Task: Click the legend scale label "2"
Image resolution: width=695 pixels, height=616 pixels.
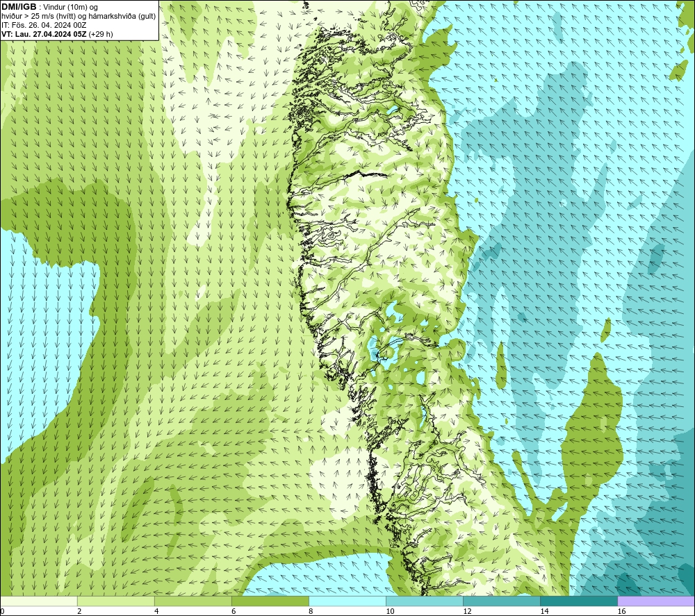Action: [x=79, y=612]
